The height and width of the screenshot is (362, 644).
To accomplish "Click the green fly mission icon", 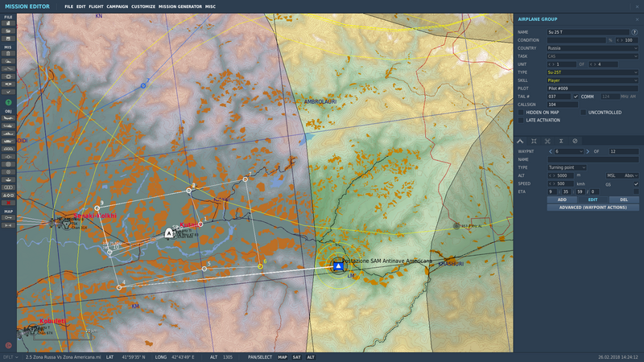I will [8, 102].
